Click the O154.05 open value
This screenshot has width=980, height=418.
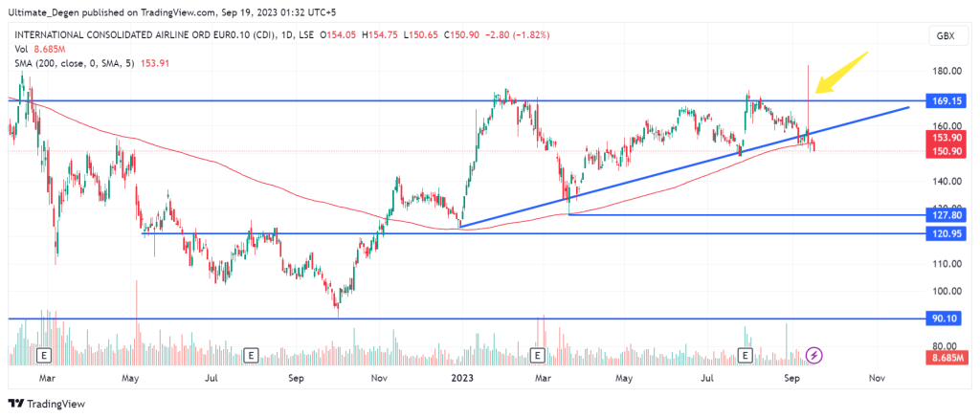[338, 35]
